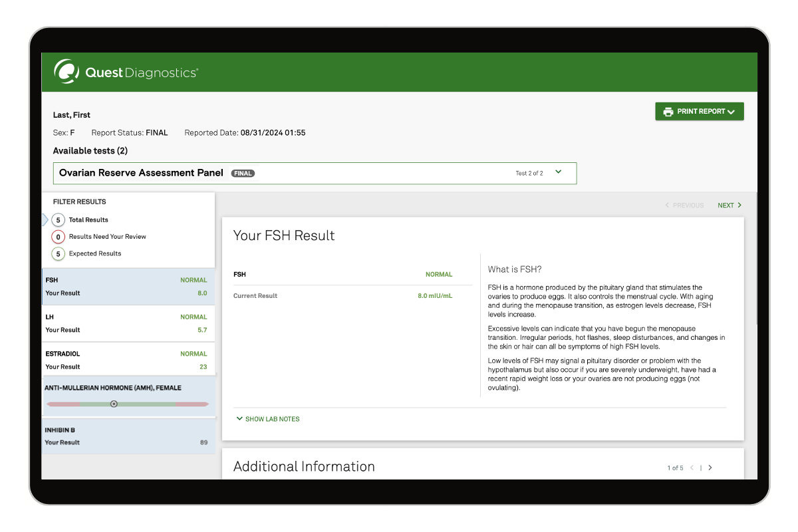Select the LH result in sidebar

point(128,324)
